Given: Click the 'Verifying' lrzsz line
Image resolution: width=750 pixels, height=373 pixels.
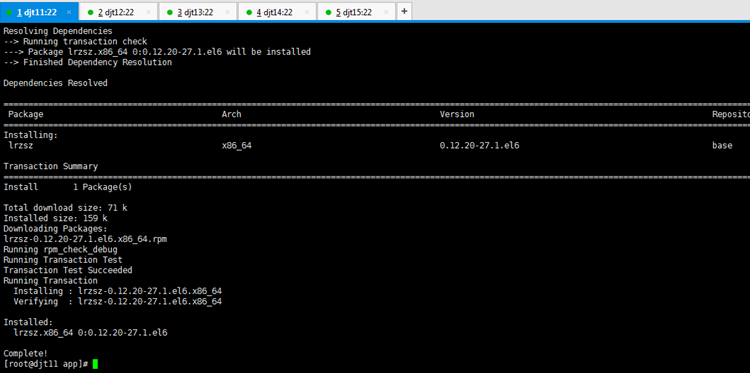Looking at the screenshot, I should [x=118, y=302].
